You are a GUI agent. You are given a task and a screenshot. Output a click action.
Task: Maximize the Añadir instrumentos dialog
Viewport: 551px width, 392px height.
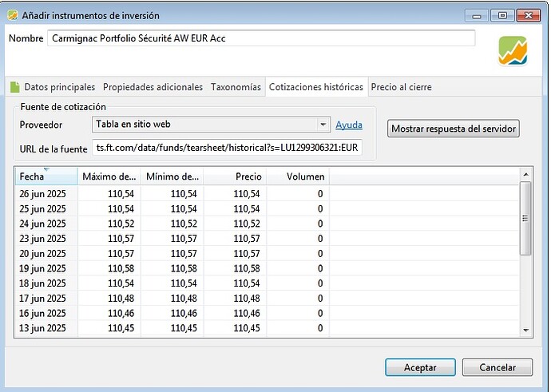(x=502, y=15)
